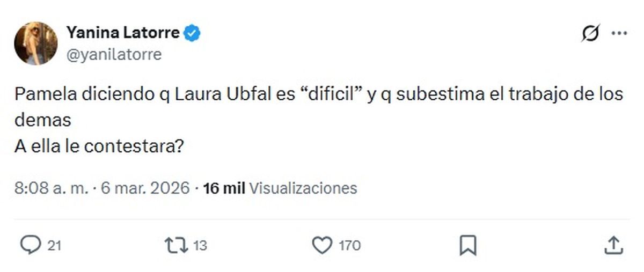Like the tweet with the heart icon
Viewport: 644px width, 272px height.
coord(322,246)
